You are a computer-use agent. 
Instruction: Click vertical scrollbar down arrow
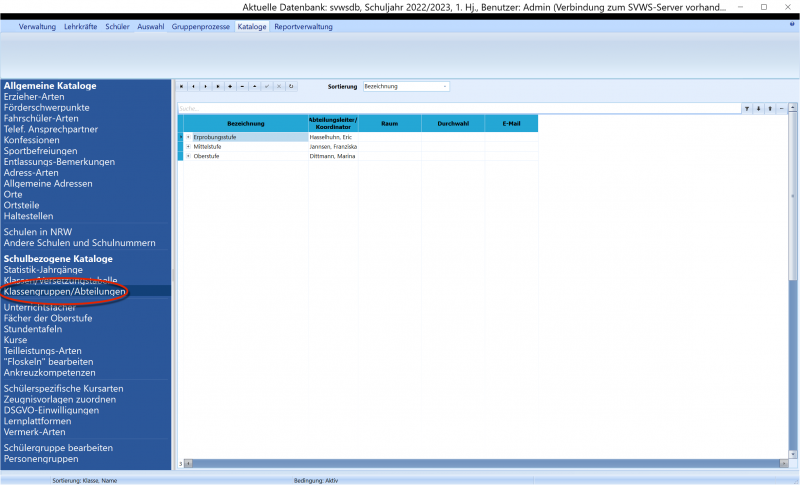point(792,454)
